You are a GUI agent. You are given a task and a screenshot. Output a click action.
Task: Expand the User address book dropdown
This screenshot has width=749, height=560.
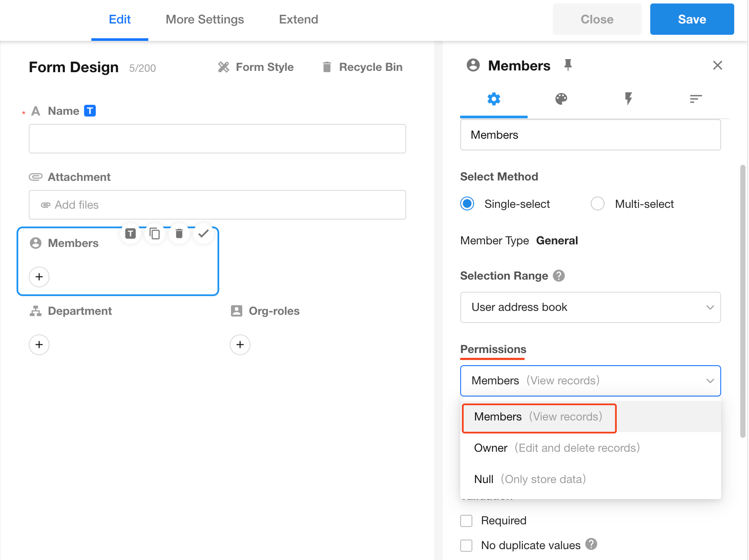[x=590, y=307]
